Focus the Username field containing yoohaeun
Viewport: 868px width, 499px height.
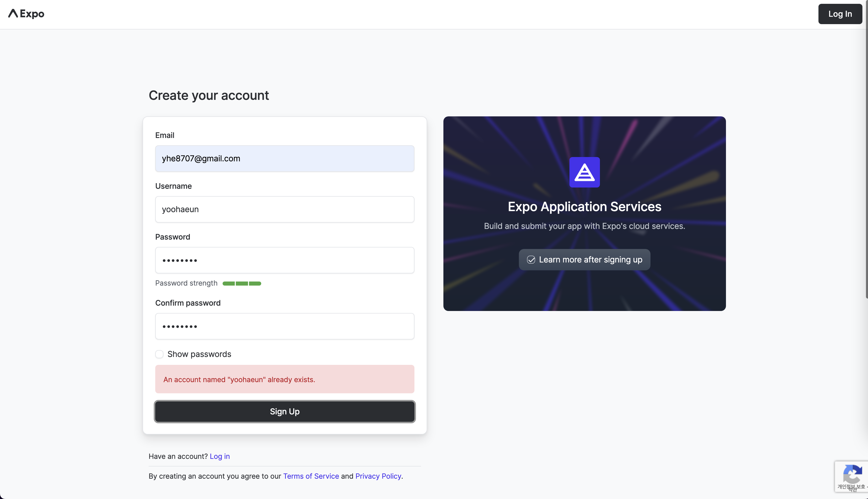[284, 209]
